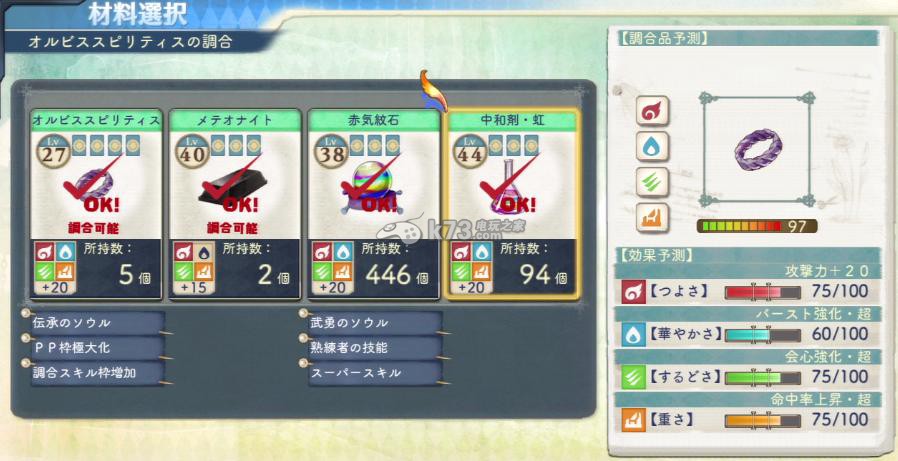The width and height of the screenshot is (898, 461).
Task: Click the blue water drop element icon in preview
Action: (652, 147)
